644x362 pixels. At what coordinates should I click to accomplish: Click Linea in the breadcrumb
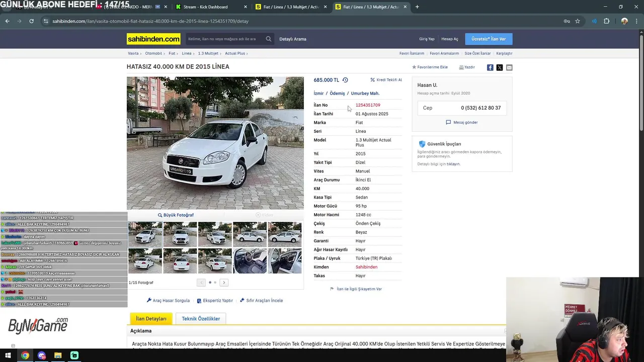coord(187,53)
